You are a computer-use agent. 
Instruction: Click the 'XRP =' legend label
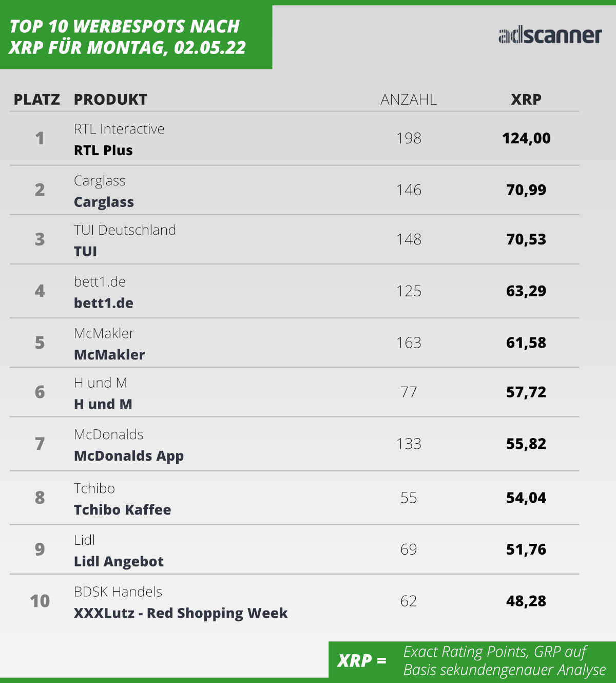[x=362, y=660]
